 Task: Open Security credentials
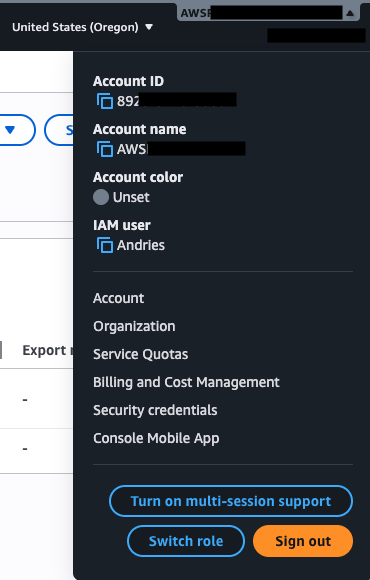(155, 410)
